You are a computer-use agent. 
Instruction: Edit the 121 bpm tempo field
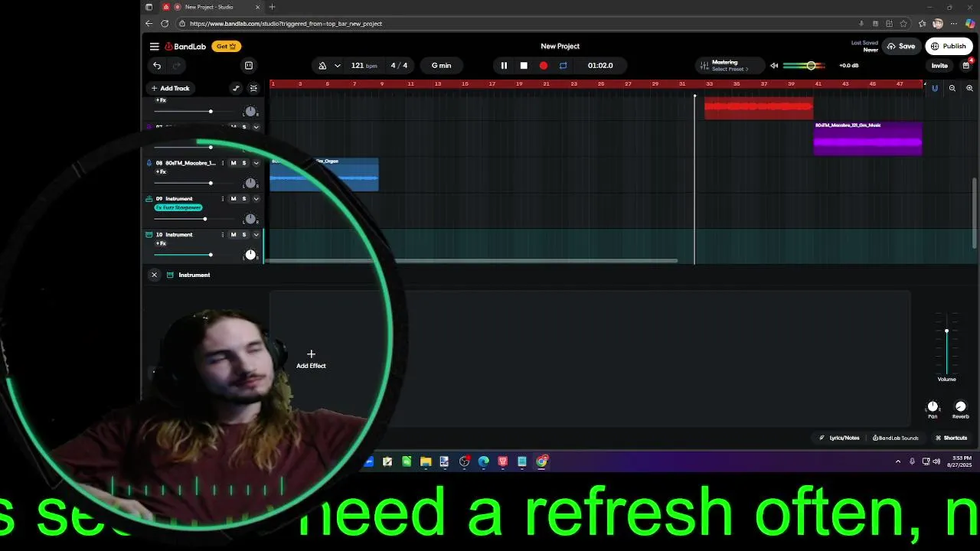coord(364,66)
